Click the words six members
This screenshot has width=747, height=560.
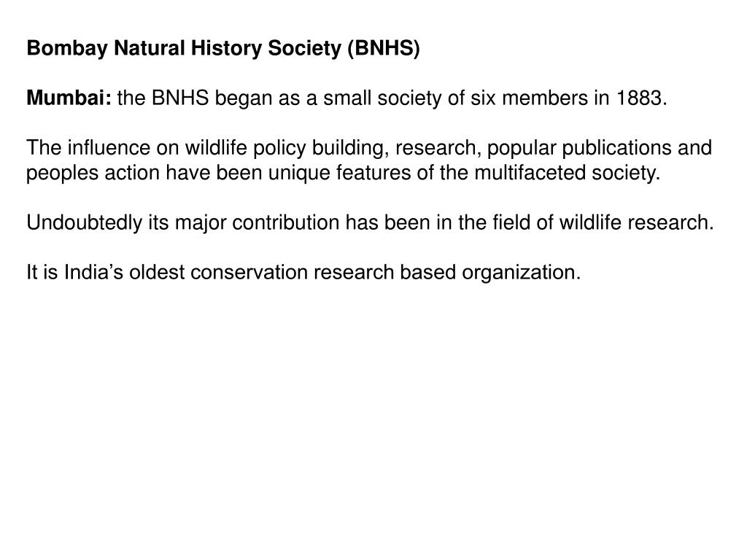point(530,98)
